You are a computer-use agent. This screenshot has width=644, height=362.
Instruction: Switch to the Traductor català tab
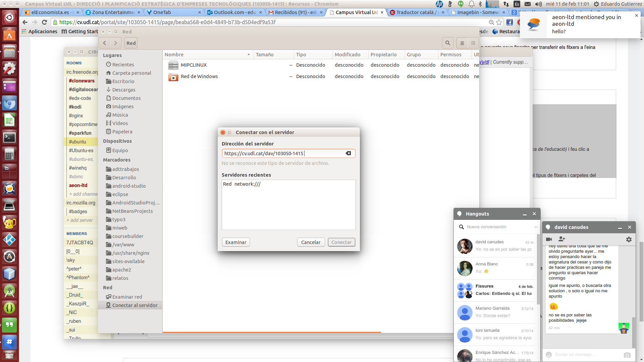pos(417,12)
